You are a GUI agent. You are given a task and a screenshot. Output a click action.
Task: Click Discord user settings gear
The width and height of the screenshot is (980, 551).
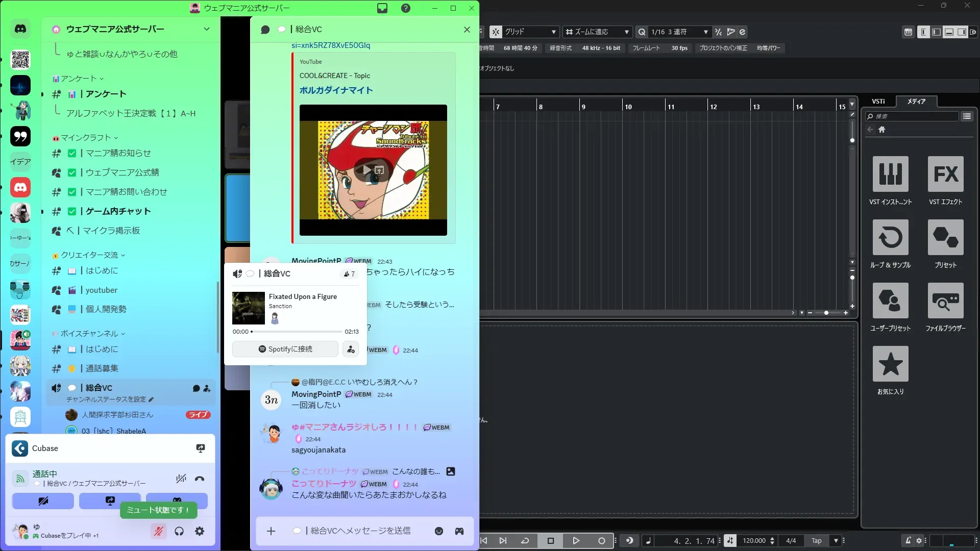click(x=200, y=531)
